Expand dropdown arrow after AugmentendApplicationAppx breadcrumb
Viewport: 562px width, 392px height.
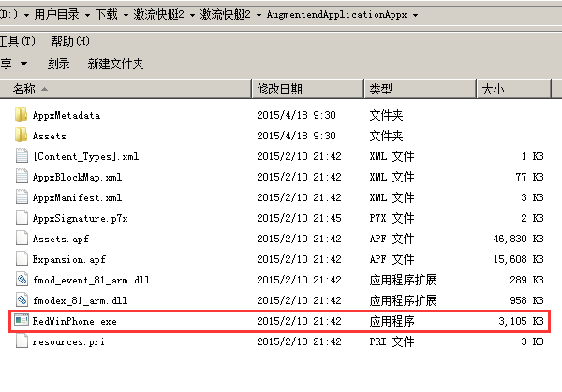click(415, 15)
